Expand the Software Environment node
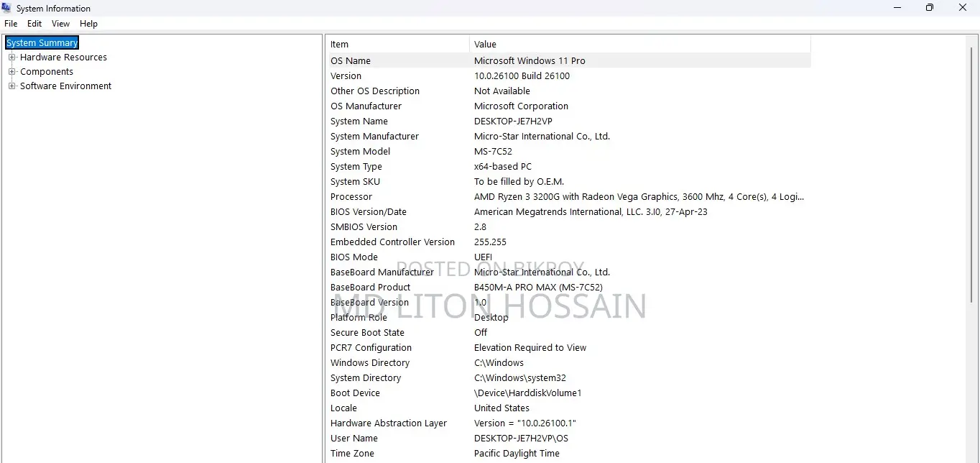Screen dimensions: 980x463 (11, 86)
